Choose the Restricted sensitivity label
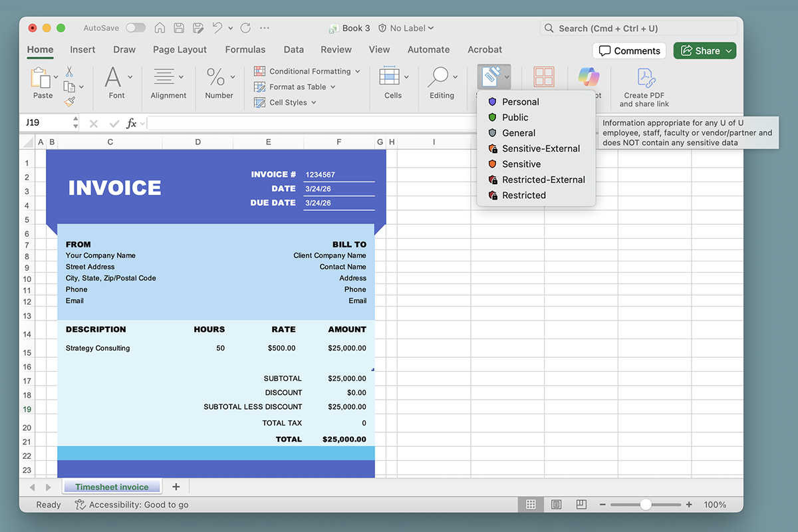The height and width of the screenshot is (532, 798). pos(525,195)
